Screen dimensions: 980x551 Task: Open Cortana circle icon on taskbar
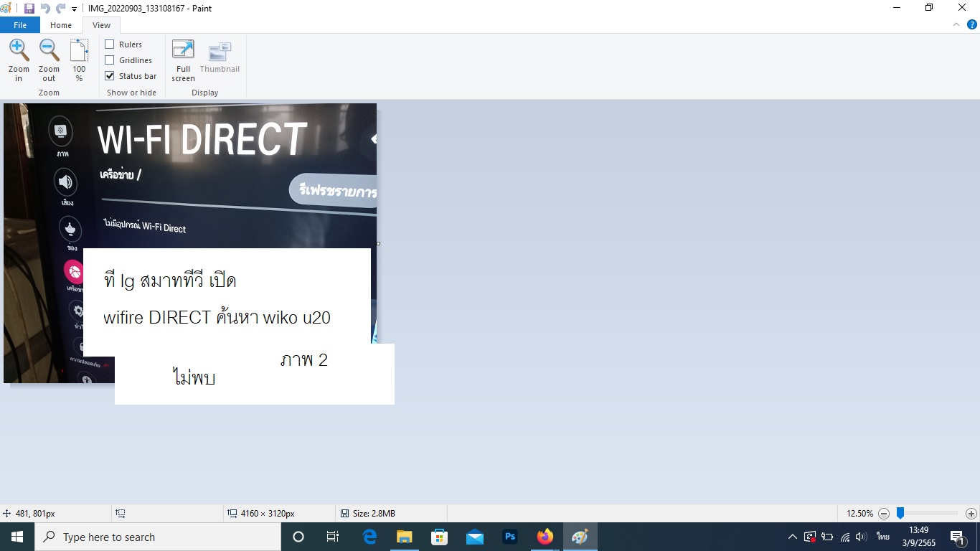click(x=298, y=537)
